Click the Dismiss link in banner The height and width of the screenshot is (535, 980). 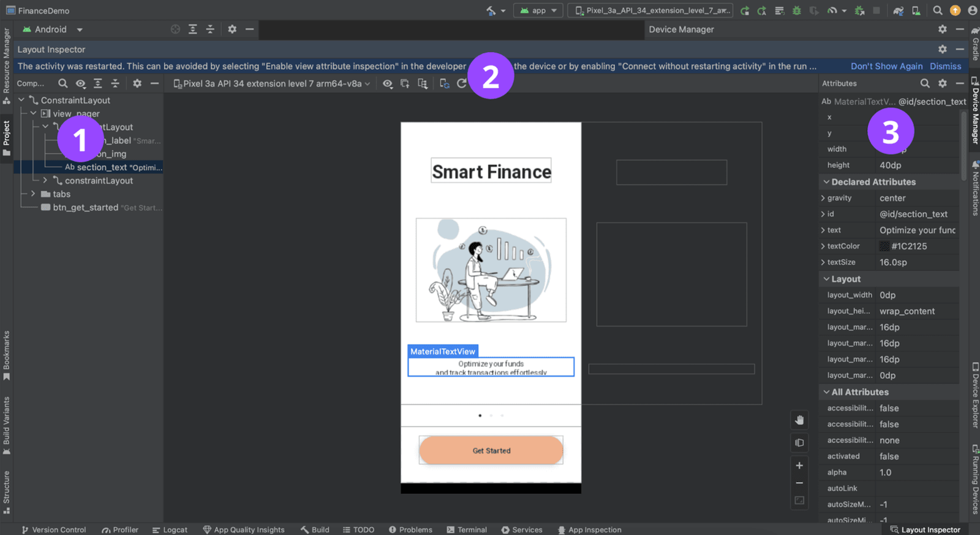click(x=945, y=66)
